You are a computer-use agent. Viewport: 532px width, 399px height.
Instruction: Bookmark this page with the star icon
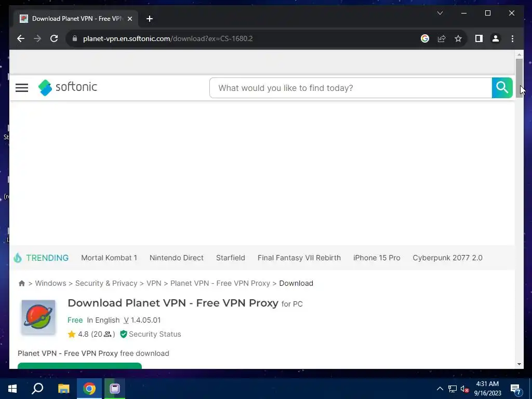pos(458,38)
